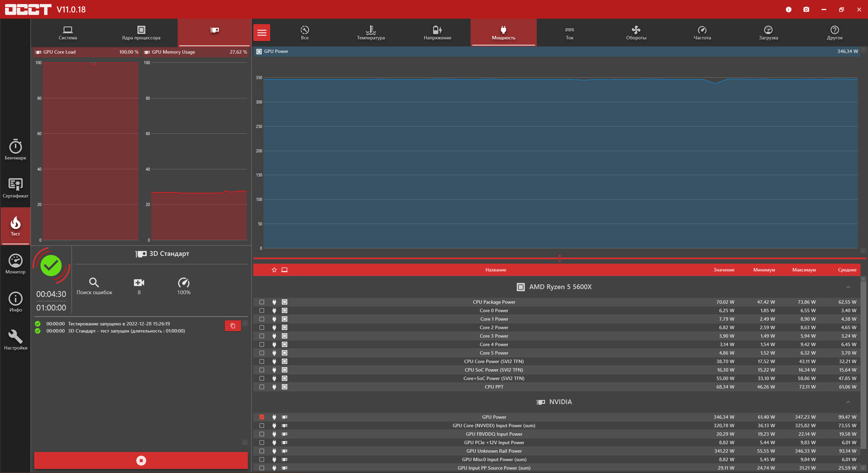Click the screenshot camera icon

pos(806,10)
